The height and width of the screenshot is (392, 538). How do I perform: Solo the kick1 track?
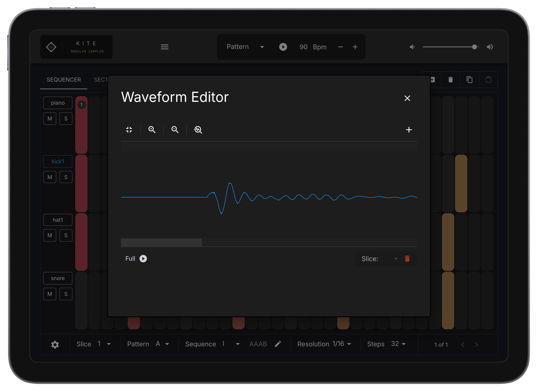tap(66, 177)
